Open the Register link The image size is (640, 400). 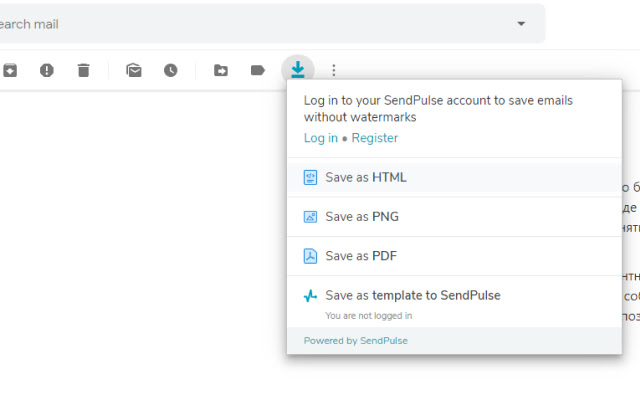375,138
